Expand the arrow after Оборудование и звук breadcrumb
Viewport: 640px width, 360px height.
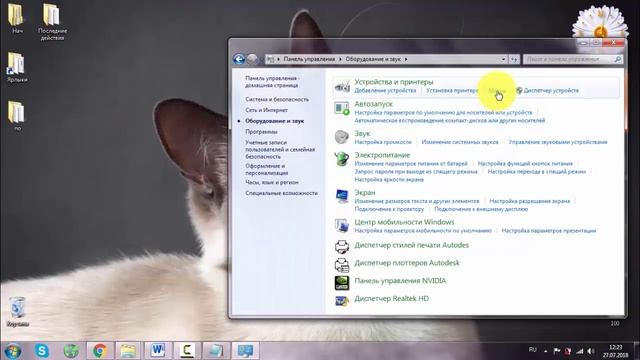pos(406,59)
